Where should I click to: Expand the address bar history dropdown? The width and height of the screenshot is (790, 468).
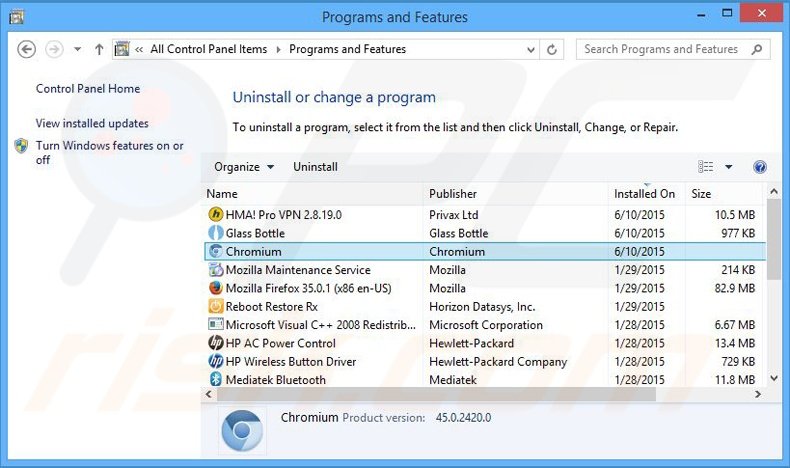(531, 49)
